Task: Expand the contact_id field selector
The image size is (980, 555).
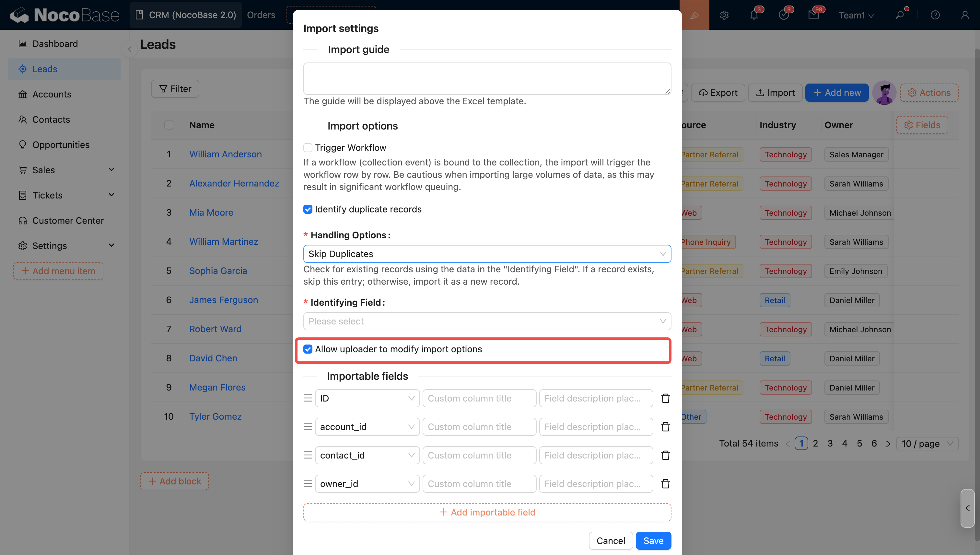Action: [367, 455]
